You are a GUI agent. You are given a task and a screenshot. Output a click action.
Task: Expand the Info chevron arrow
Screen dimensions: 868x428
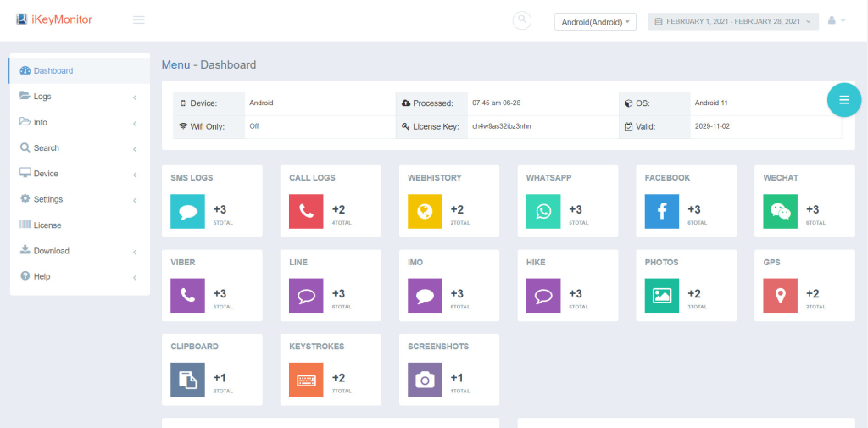click(x=135, y=124)
